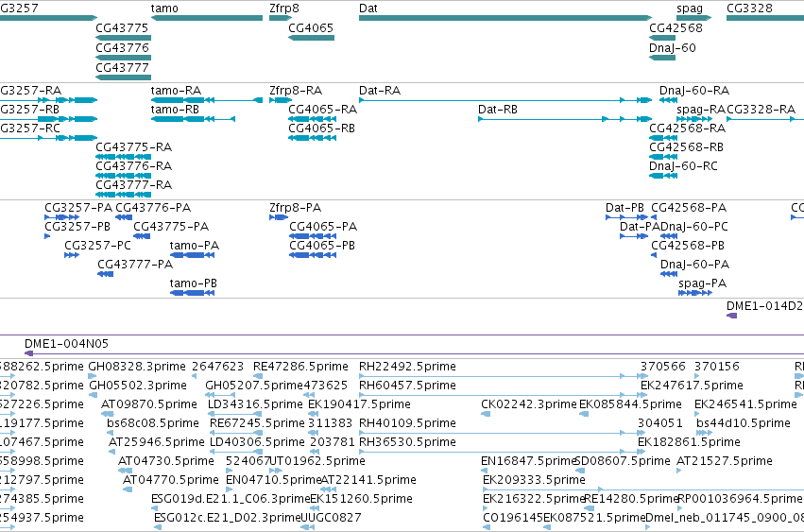Select EST EK246541.5prime

tap(745, 404)
